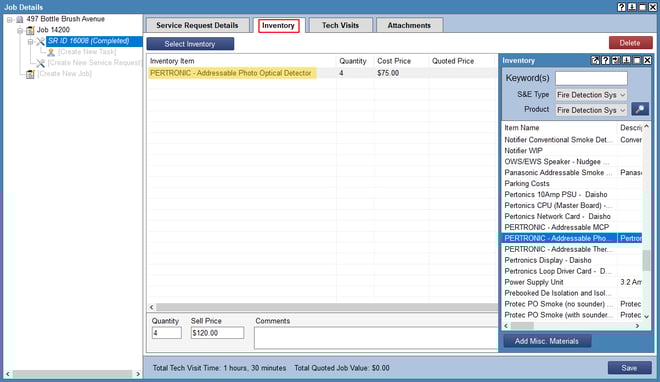
Task: Click the Cost Price column header
Action: [394, 61]
